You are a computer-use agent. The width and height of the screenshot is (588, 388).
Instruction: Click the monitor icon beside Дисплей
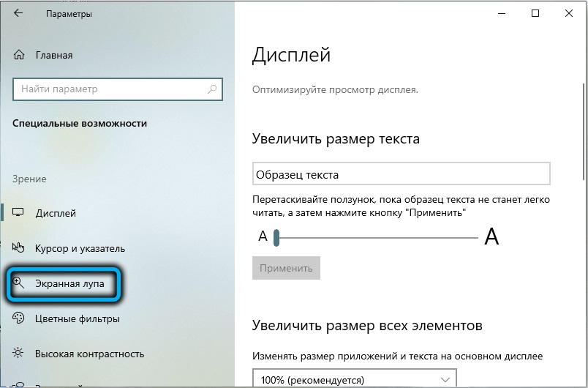click(x=20, y=213)
